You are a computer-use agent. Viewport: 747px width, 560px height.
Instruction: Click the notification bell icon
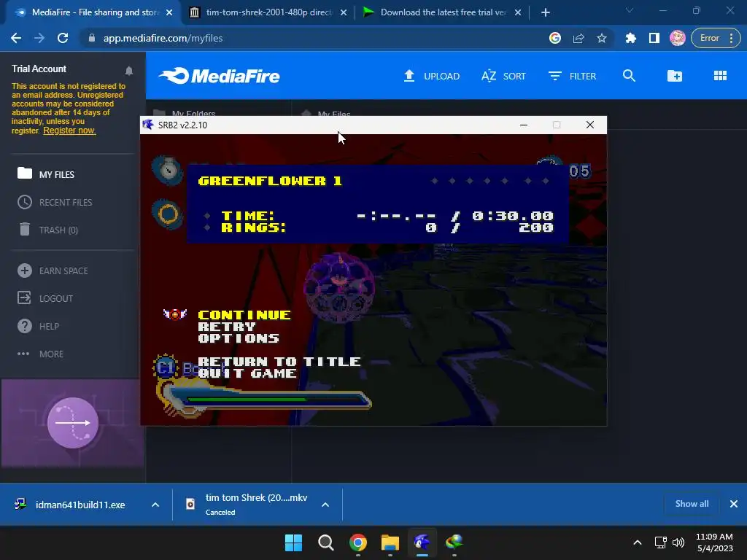click(128, 71)
